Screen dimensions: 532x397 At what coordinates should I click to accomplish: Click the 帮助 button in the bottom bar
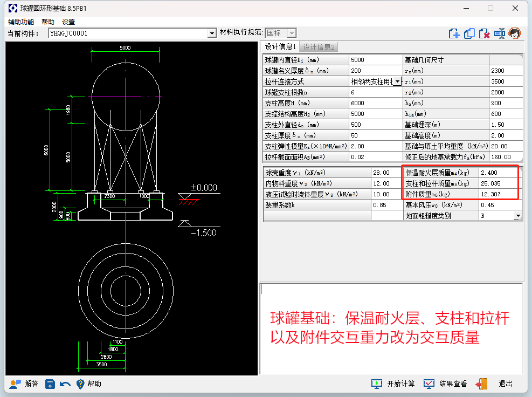coord(89,384)
